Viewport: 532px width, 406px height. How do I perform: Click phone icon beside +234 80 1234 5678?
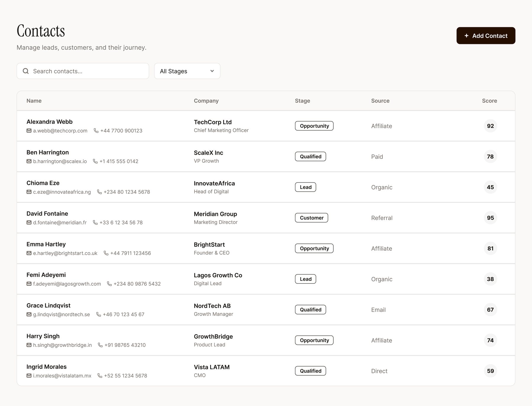[x=99, y=192]
